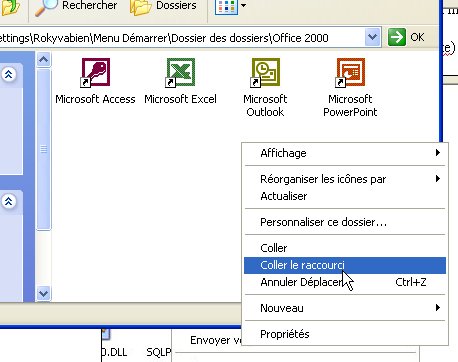Choose Personnaliser ce dossier... menu entry
The width and height of the screenshot is (458, 362).
[x=345, y=222]
